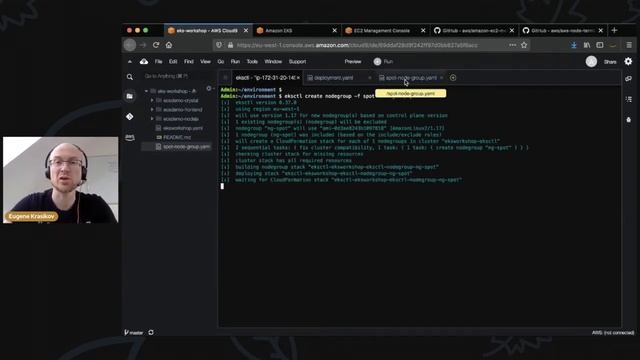Open the Firefox downloads arrow
This screenshot has width=640, height=360.
(x=574, y=45)
